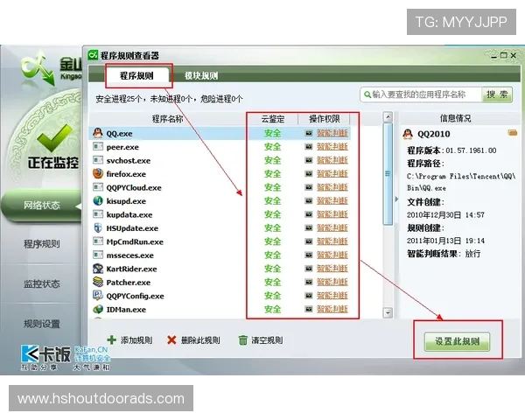
Task: Select the kupdata.exe row
Action: point(220,214)
